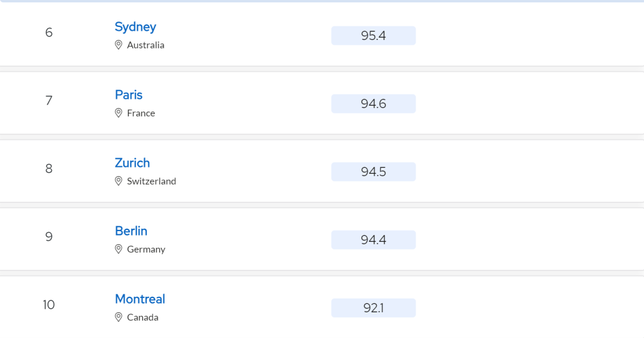Viewport: 644px width, 338px height.
Task: Select the 92.1 score badge
Action: pos(373,308)
